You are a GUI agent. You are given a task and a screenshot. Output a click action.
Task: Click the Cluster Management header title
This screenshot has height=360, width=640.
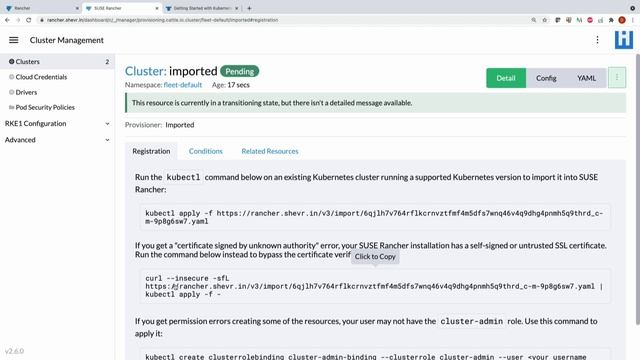point(67,40)
